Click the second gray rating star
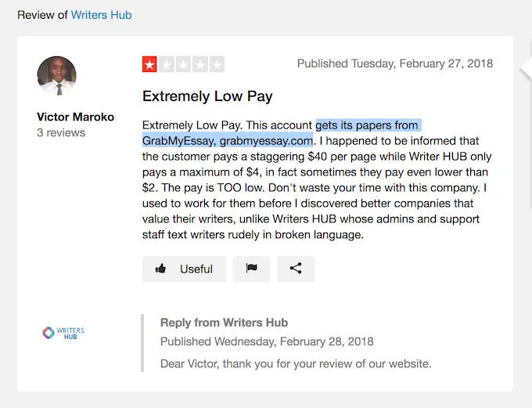 (x=167, y=64)
